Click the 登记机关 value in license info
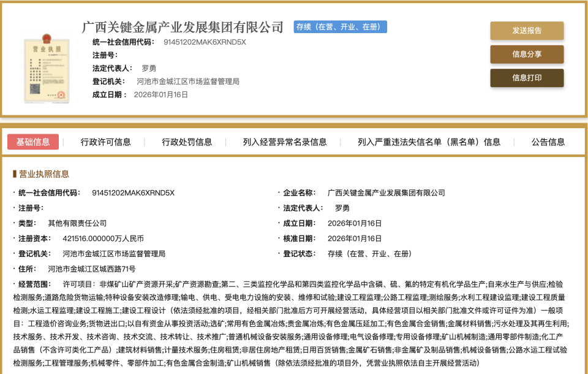The width and height of the screenshot is (588, 374). pos(114,254)
